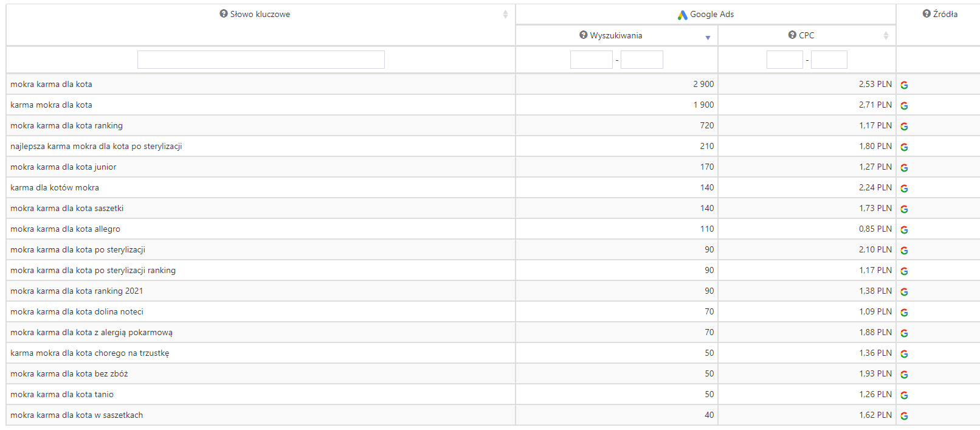Image resolution: width=980 pixels, height=430 pixels.
Task: Click Google icon in ranking 2021 row
Action: point(904,292)
